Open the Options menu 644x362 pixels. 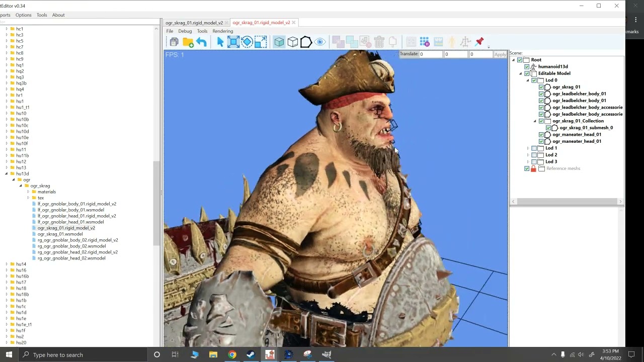pos(23,15)
